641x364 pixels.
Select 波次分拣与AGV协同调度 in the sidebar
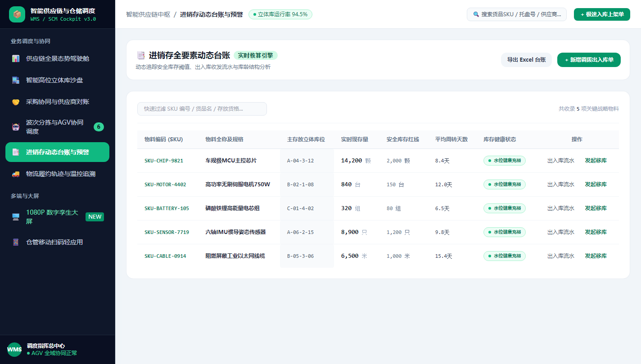click(x=57, y=127)
